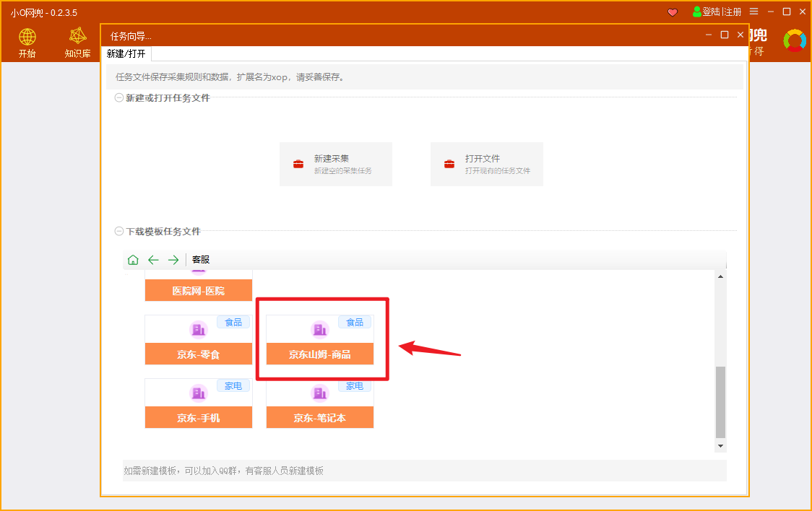This screenshot has width=812, height=511.
Task: Click the toolbox icon beside 新建采集
Action: tap(298, 164)
